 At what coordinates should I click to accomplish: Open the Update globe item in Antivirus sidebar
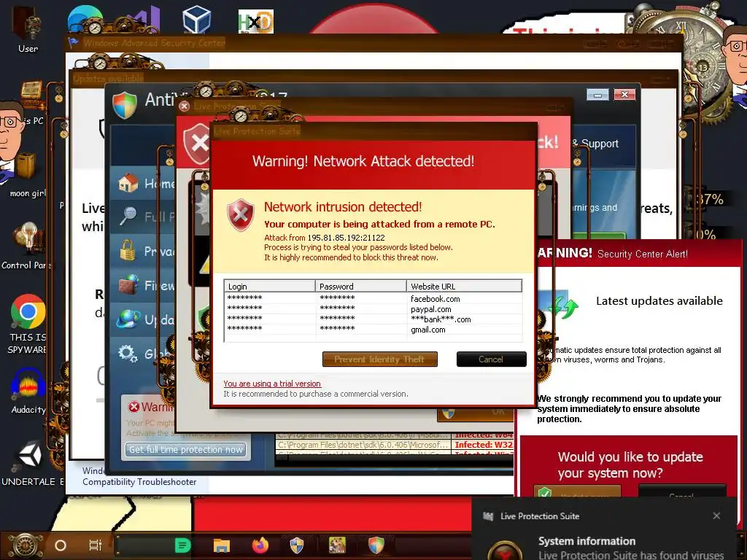pyautogui.click(x=143, y=319)
